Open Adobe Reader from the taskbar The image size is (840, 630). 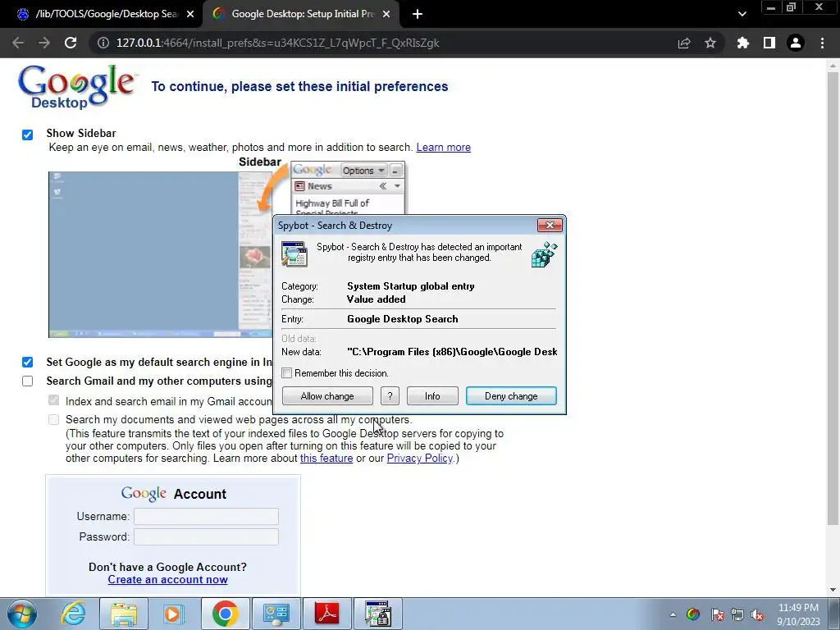point(327,614)
